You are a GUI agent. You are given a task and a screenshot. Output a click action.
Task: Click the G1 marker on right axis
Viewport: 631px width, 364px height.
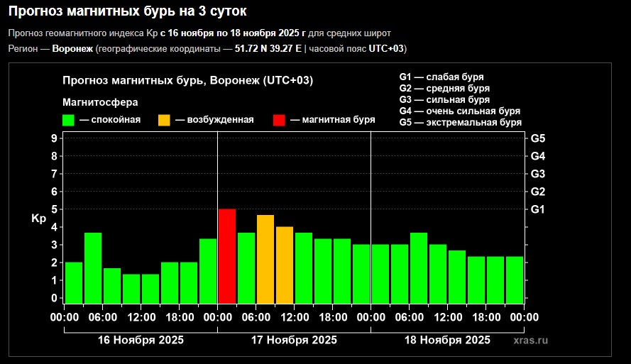pyautogui.click(x=537, y=209)
